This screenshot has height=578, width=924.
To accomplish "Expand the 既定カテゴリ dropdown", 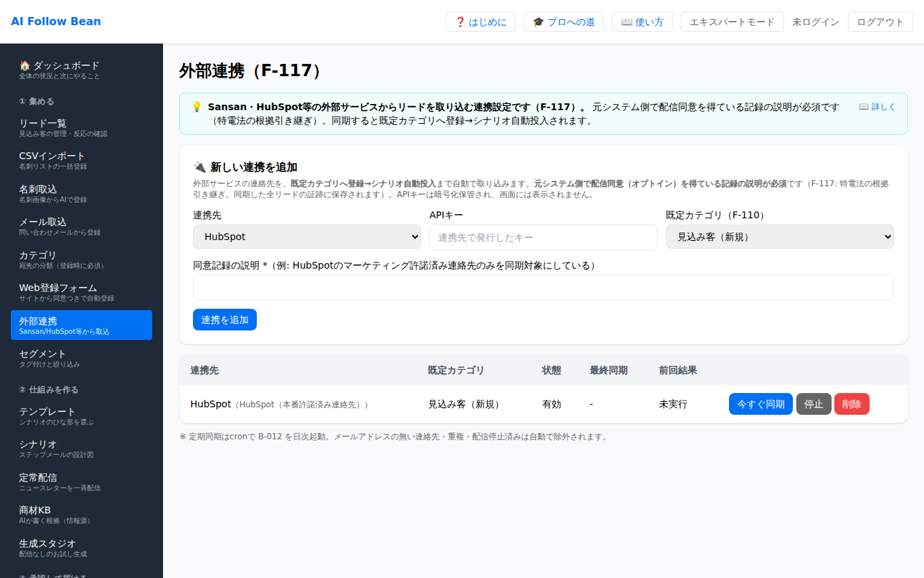I will click(780, 237).
